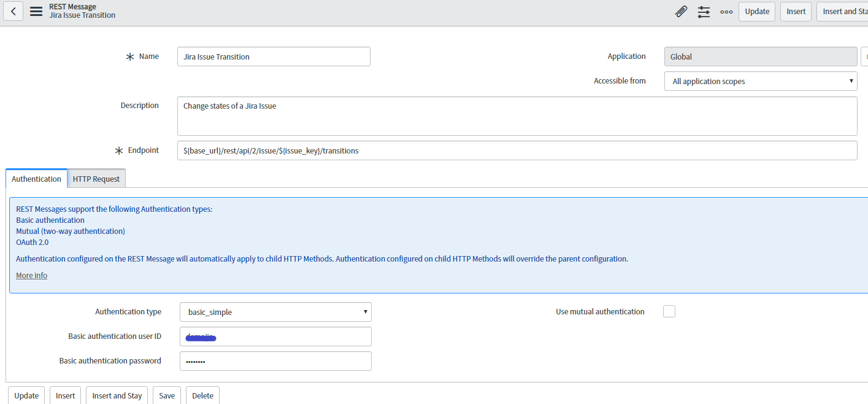The width and height of the screenshot is (868, 404).
Task: Open the More info link
Action: (x=31, y=276)
